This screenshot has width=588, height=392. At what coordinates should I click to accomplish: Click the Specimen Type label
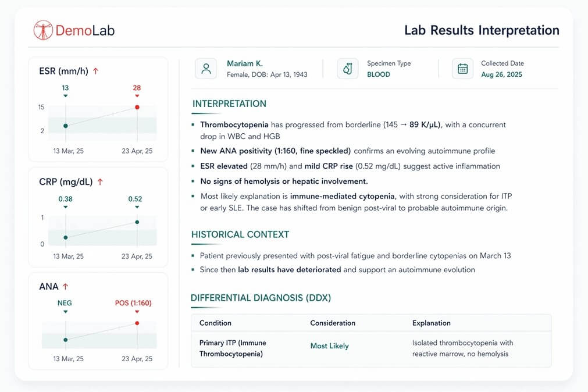pyautogui.click(x=389, y=63)
